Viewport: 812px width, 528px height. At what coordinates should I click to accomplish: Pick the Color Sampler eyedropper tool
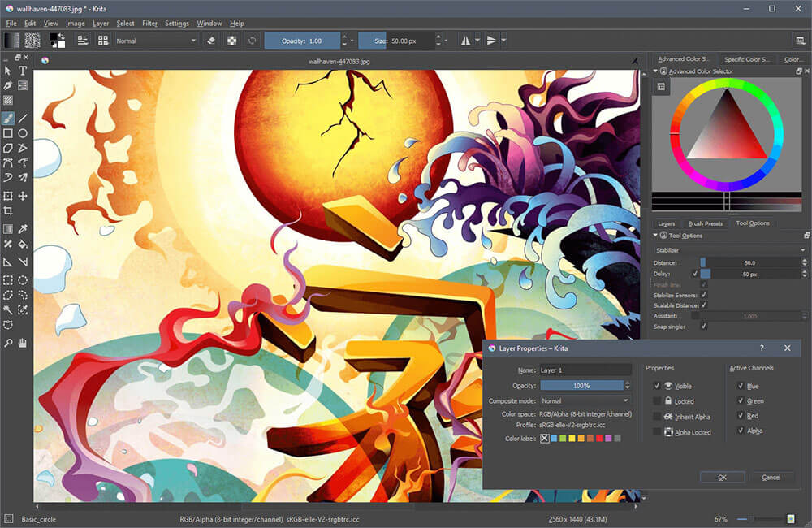[22, 229]
